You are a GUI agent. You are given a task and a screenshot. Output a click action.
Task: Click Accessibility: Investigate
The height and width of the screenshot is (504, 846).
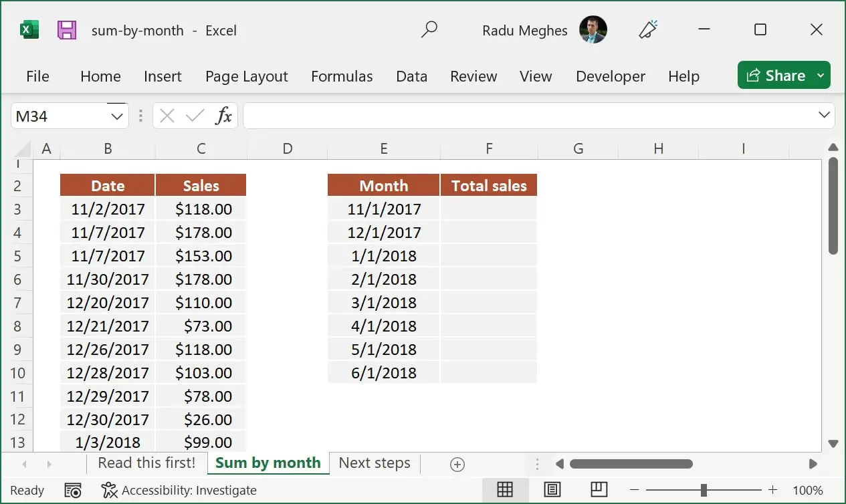pos(191,489)
